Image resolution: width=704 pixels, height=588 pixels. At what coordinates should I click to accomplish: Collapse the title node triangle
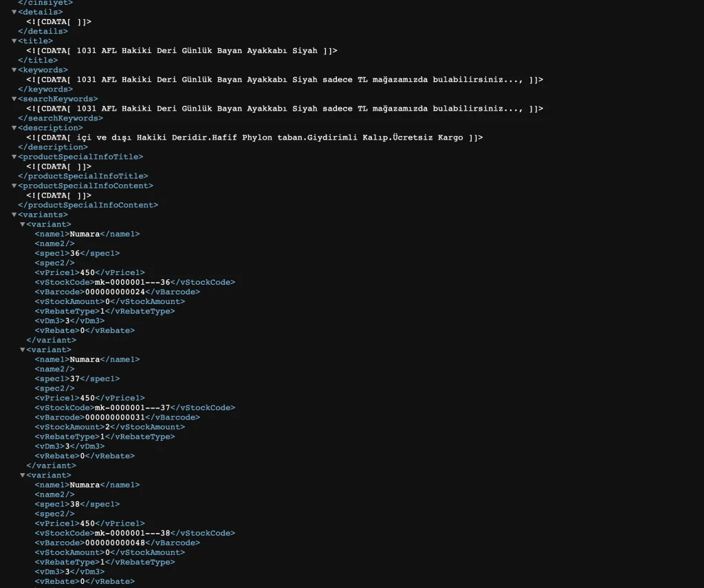[x=14, y=41]
